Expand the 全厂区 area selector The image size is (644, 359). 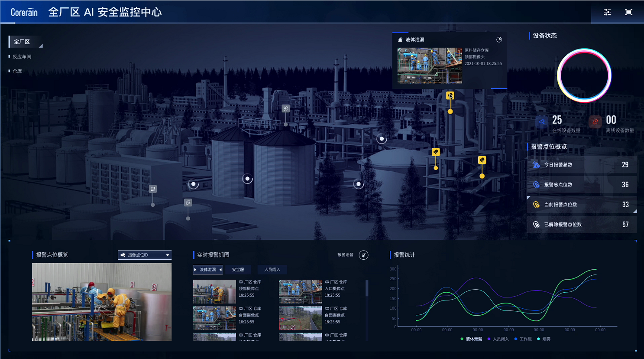25,42
